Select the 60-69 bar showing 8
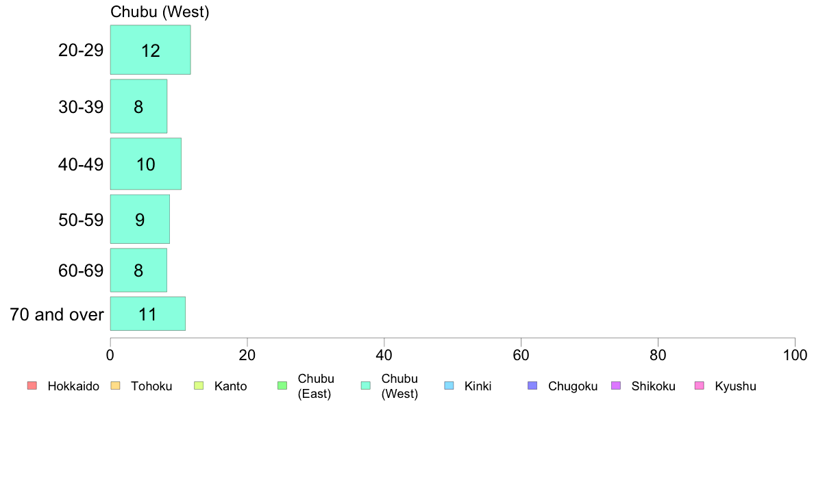This screenshot has height=504, width=814. (x=138, y=270)
